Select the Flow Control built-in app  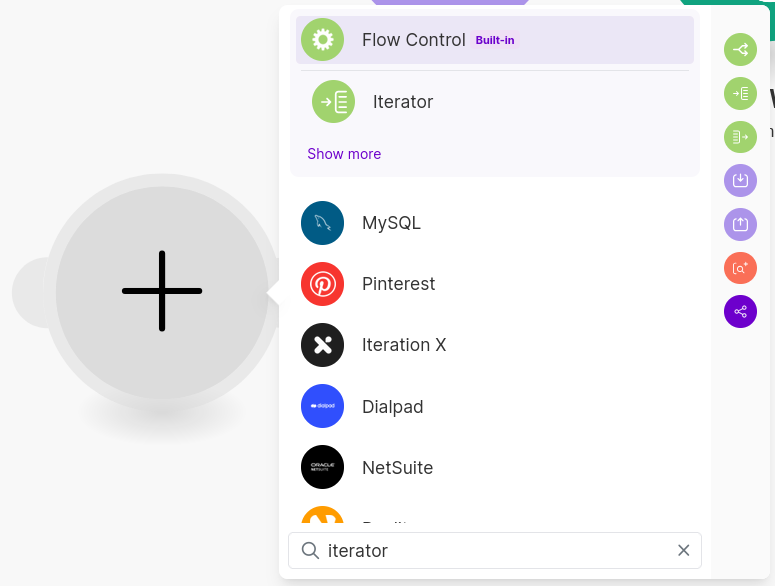pyautogui.click(x=495, y=40)
